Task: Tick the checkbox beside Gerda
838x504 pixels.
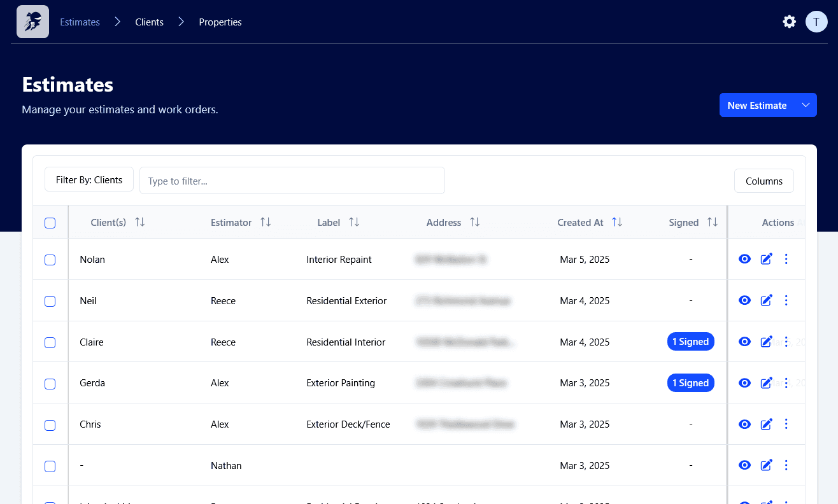Action: (x=50, y=384)
